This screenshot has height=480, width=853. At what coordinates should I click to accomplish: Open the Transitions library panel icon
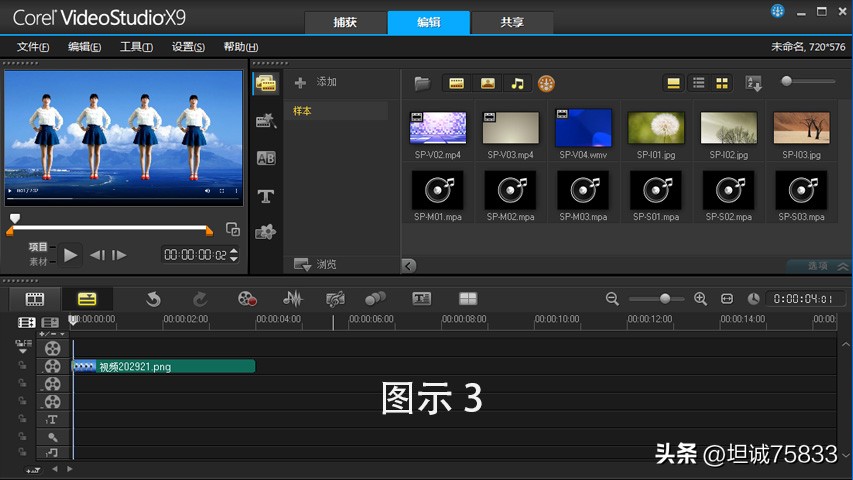coord(266,158)
